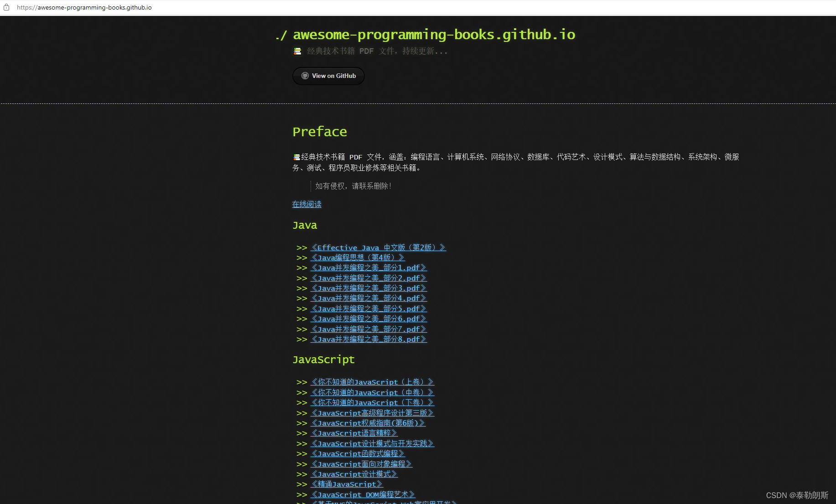
Task: Click the Preface heading
Action: click(320, 132)
